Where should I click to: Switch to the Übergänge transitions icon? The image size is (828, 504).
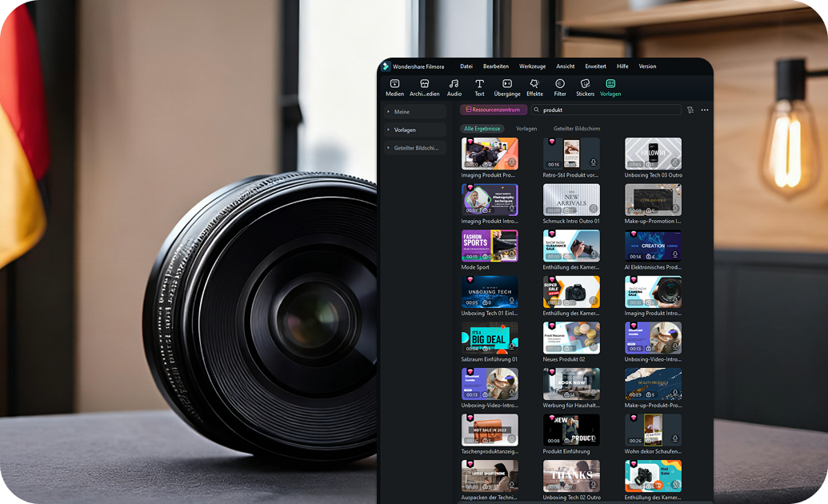[x=506, y=84]
